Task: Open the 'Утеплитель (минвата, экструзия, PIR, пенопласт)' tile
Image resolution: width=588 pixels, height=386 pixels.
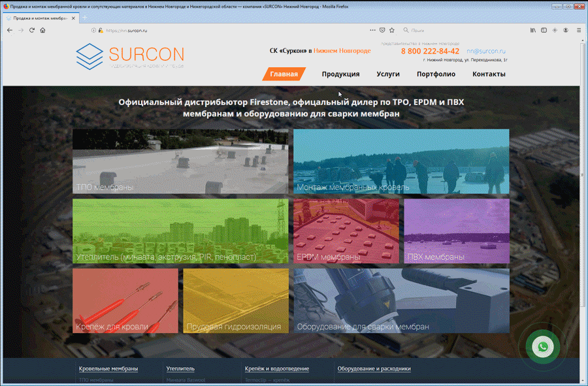Action: [x=180, y=231]
